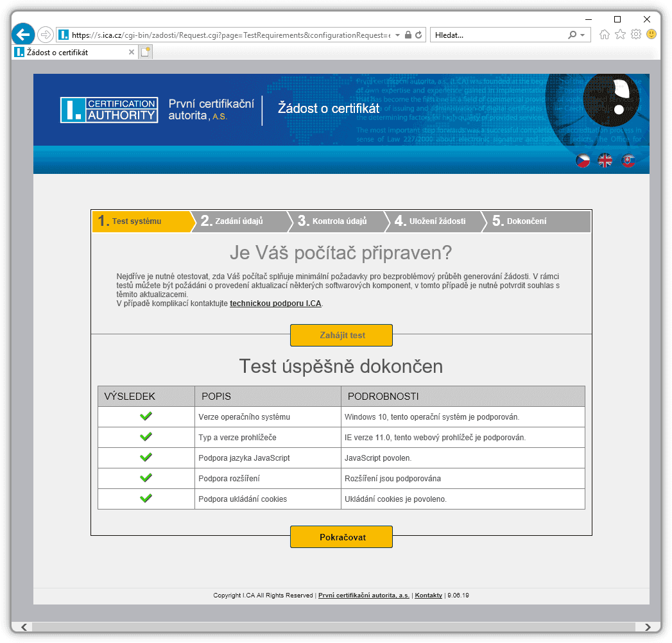Screen dimensions: 672x643
Task: Switch language to English flag
Action: click(x=605, y=160)
